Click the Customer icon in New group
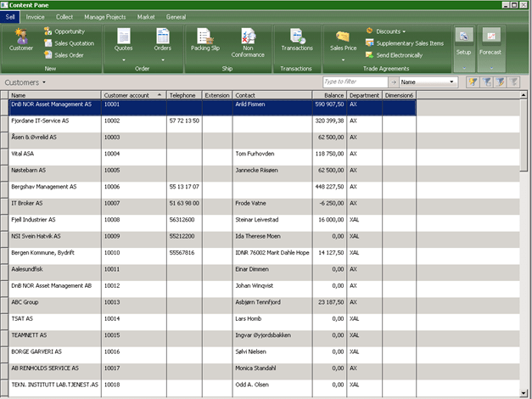This screenshot has width=532, height=399. (x=21, y=39)
